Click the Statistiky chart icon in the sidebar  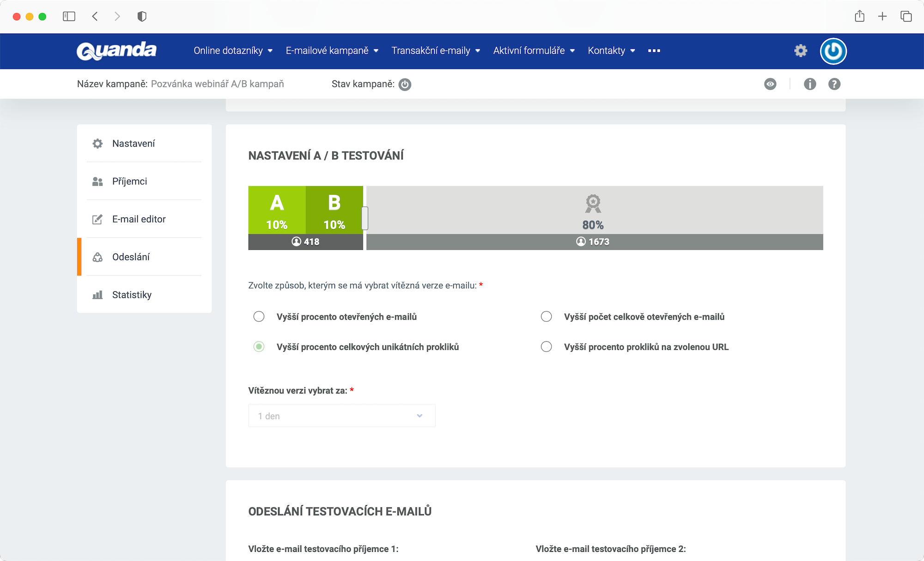tap(97, 295)
